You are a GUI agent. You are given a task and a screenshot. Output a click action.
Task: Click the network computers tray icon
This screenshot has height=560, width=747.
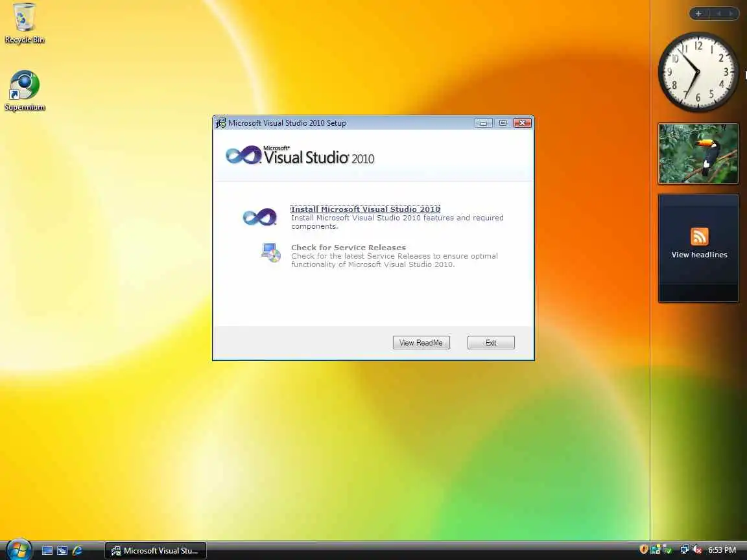(685, 550)
